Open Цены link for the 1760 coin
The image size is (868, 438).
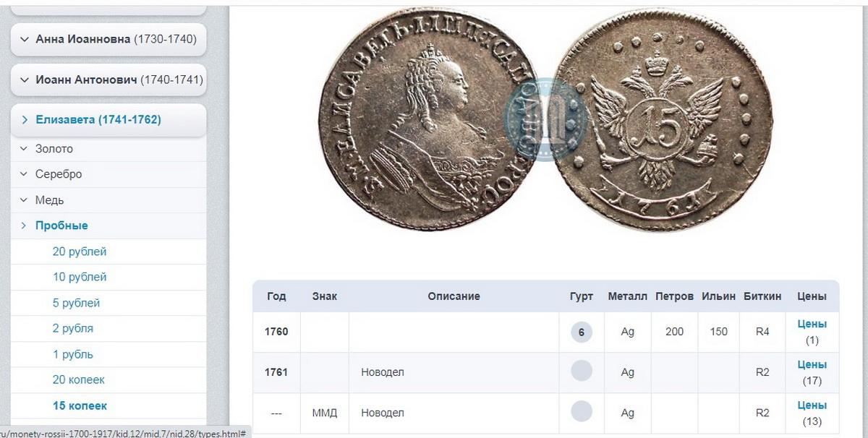[x=812, y=324]
